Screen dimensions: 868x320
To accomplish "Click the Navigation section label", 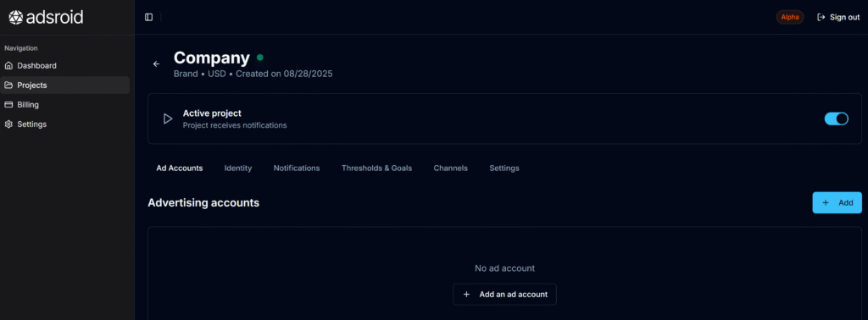I will (21, 48).
